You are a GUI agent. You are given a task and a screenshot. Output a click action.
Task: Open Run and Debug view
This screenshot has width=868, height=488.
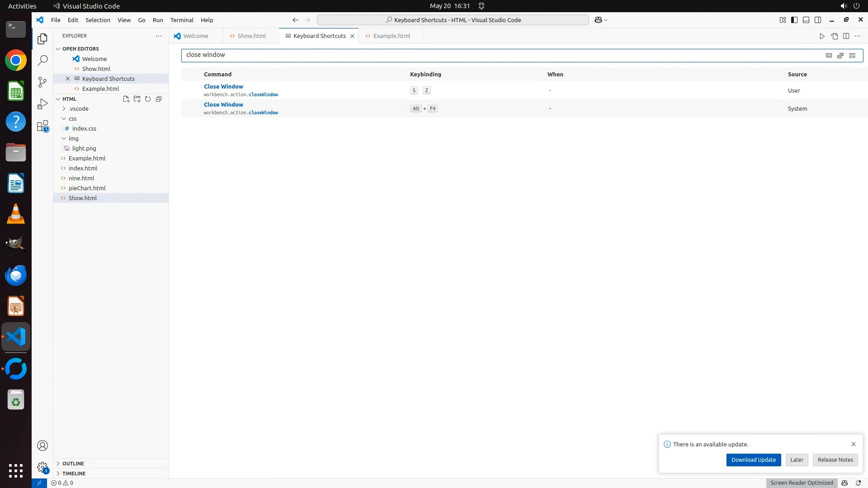tap(42, 104)
